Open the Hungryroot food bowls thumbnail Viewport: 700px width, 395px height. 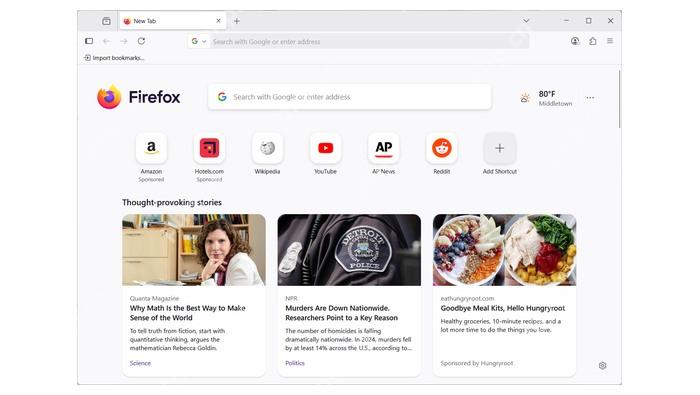click(x=504, y=250)
